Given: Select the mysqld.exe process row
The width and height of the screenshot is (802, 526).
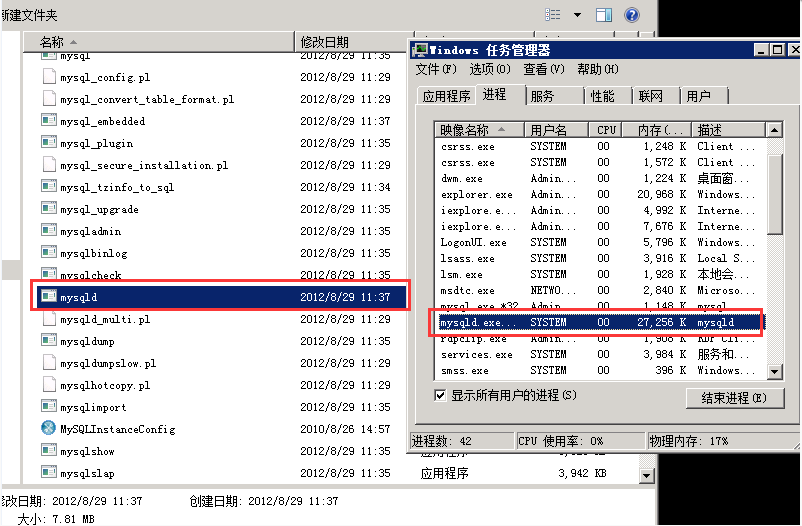Looking at the screenshot, I should 600,323.
